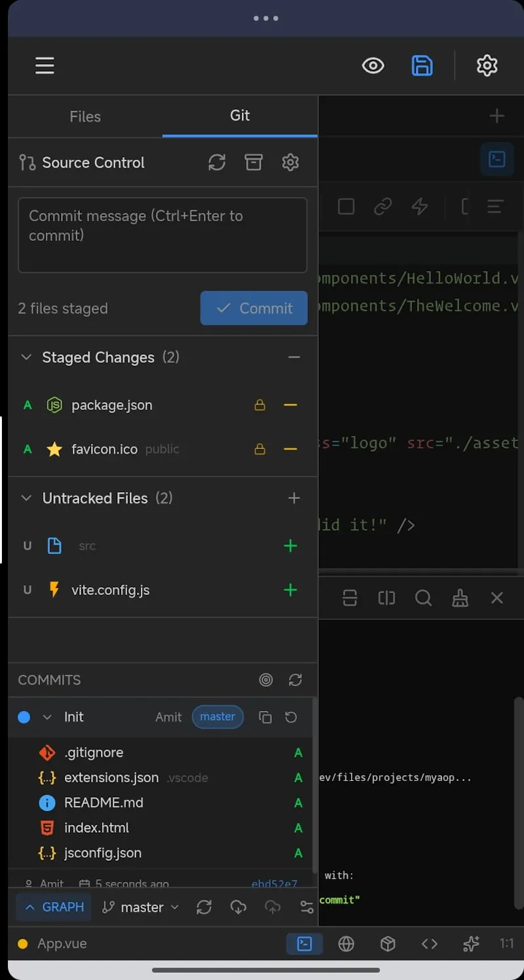Viewport: 524px width, 980px height.
Task: Stage all untracked files with plus icon
Action: click(294, 498)
